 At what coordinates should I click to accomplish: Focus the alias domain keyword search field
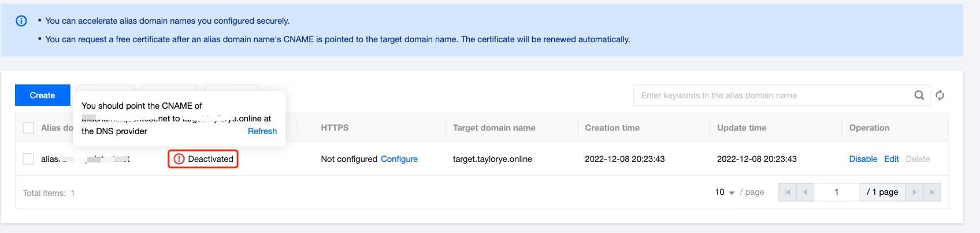pos(771,95)
